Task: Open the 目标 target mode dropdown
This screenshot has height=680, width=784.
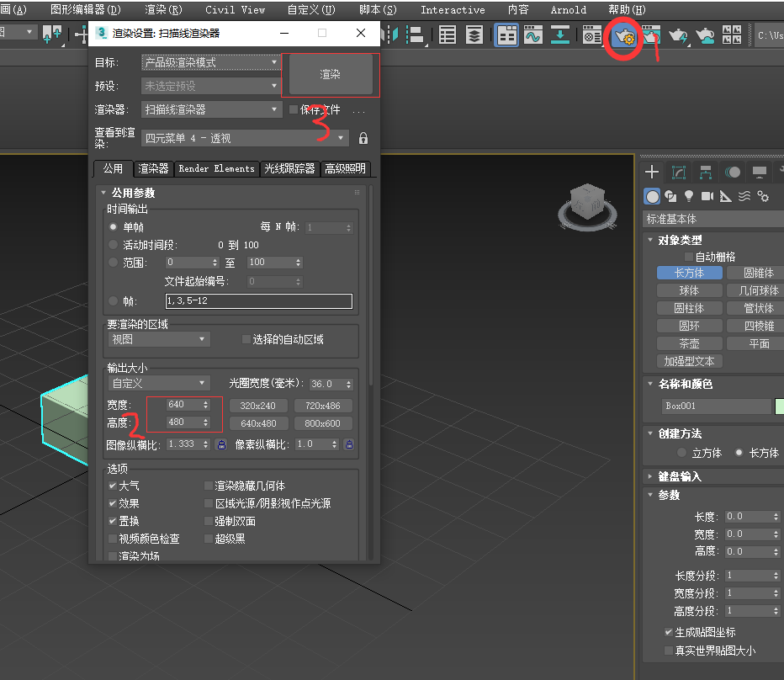Action: [275, 62]
